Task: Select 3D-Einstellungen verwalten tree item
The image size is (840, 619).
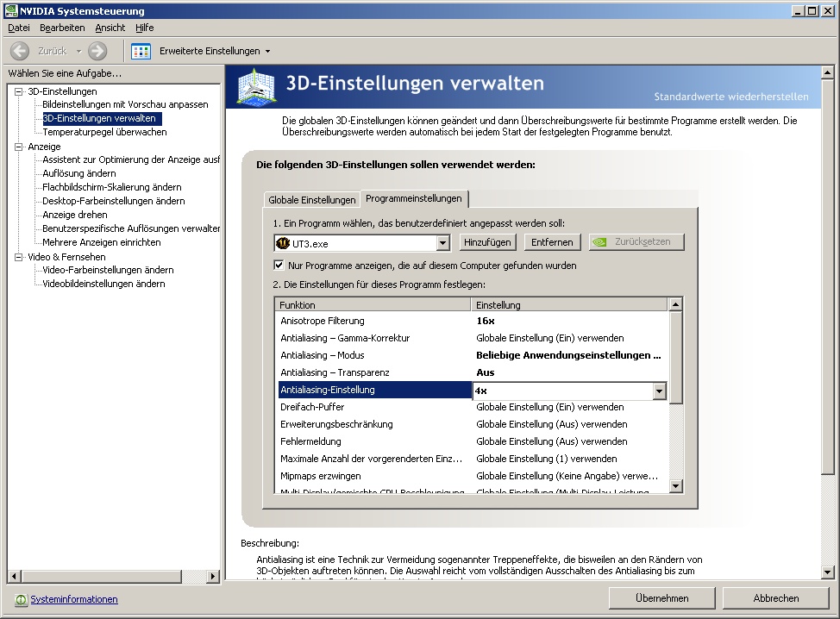Action: coord(102,118)
